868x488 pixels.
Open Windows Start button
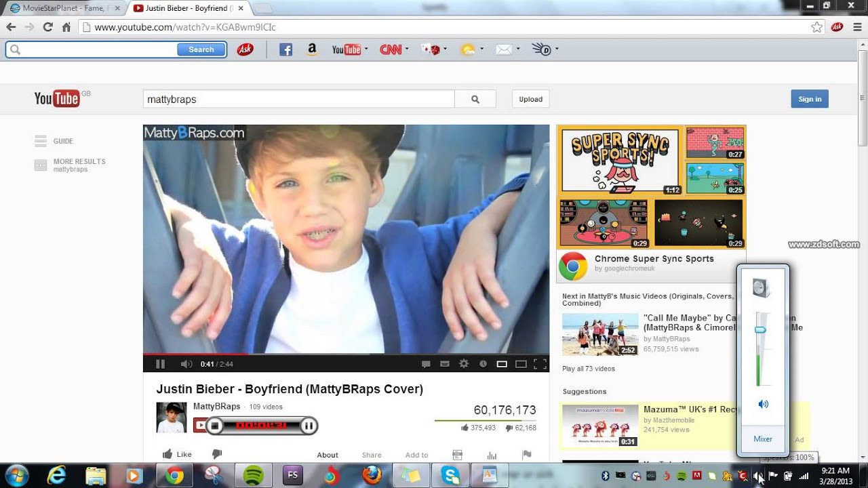[16, 475]
